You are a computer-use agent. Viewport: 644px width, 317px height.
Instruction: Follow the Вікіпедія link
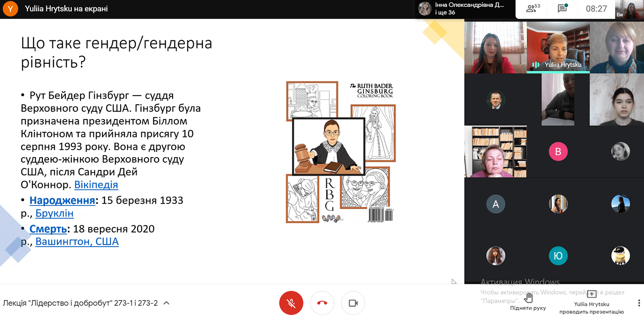[x=96, y=185]
